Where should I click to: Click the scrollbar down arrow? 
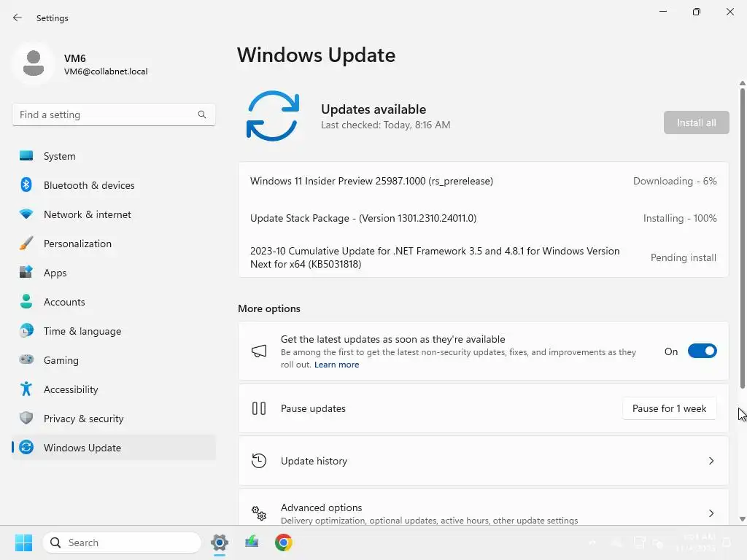[x=742, y=519]
